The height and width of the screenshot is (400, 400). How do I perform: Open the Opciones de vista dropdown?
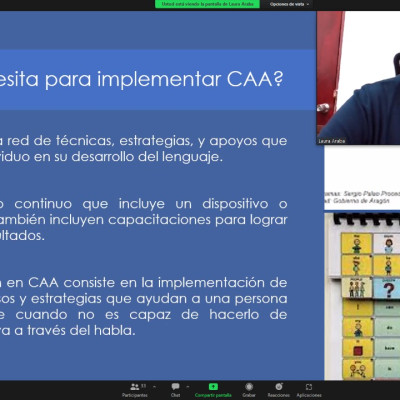click(289, 4)
